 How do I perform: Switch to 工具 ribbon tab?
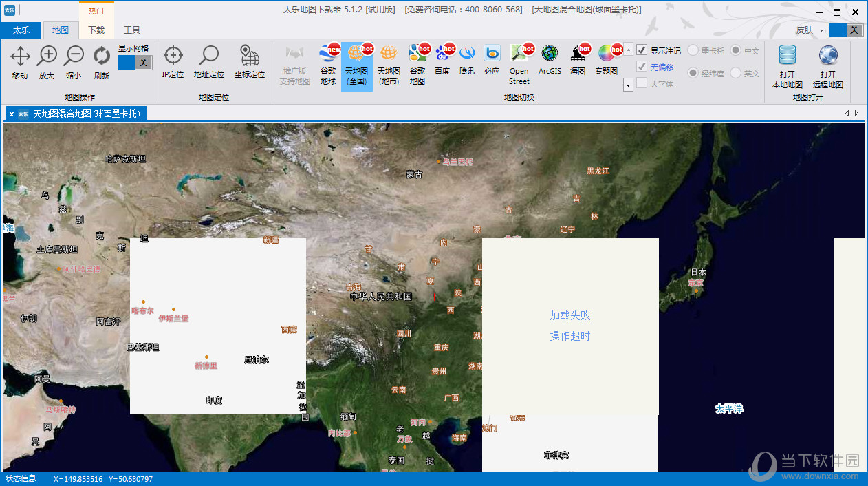click(132, 30)
